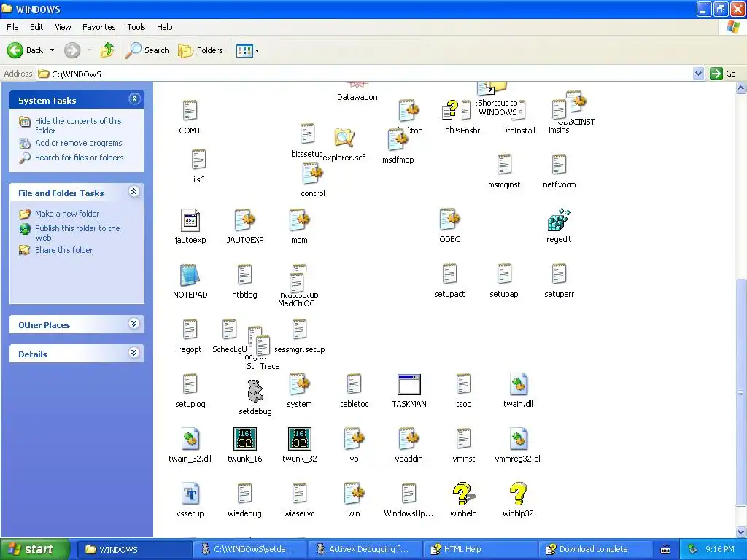Click the Back navigation button
The height and width of the screenshot is (560, 747).
(x=26, y=50)
